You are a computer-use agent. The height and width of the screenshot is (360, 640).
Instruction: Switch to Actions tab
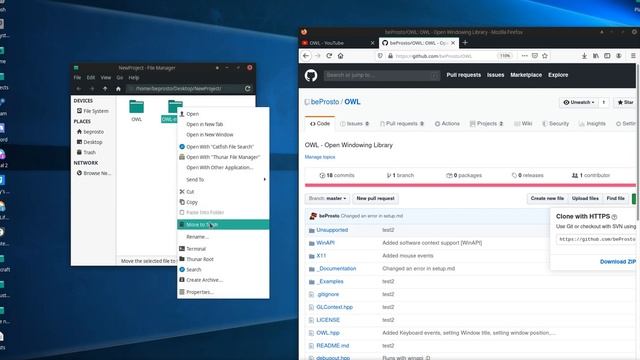click(447, 124)
